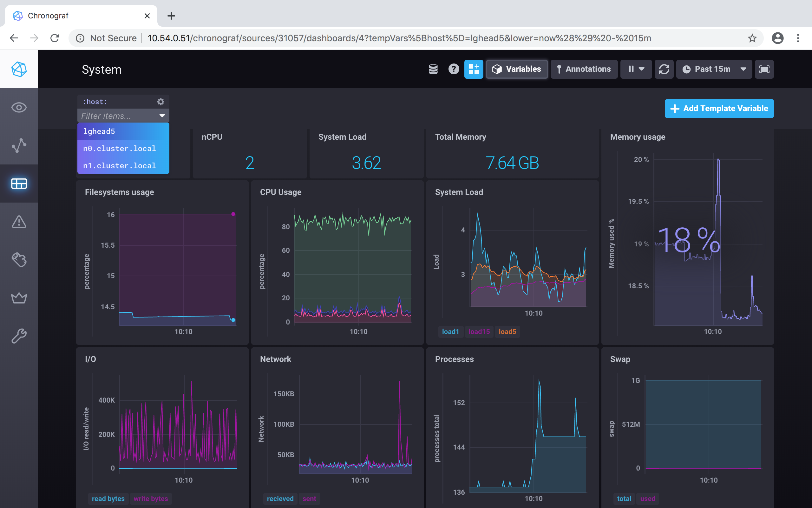
Task: Collapse the host filter dropdown arrow
Action: 162,116
